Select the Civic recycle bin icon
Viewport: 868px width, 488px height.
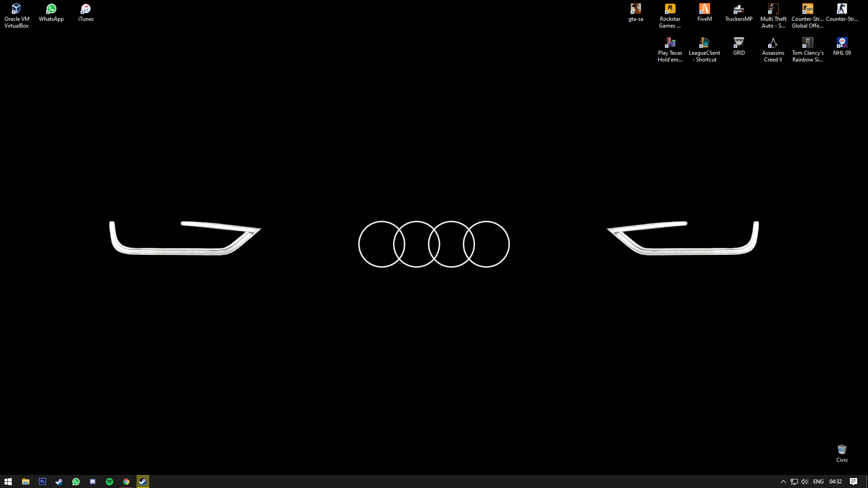[842, 454]
